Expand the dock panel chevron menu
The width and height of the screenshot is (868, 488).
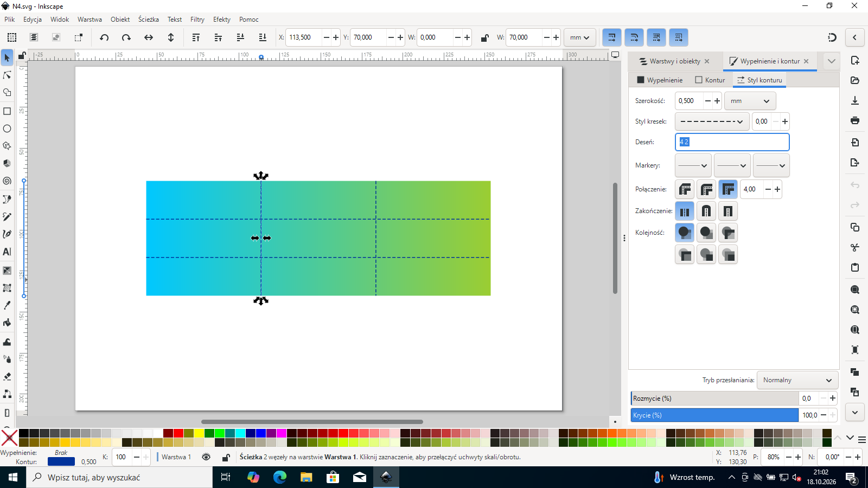tap(831, 61)
